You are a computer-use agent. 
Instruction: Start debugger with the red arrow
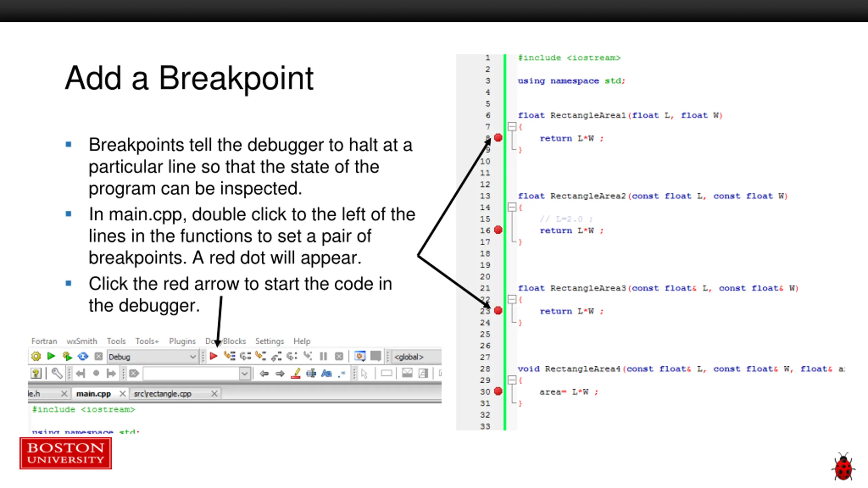coord(213,356)
